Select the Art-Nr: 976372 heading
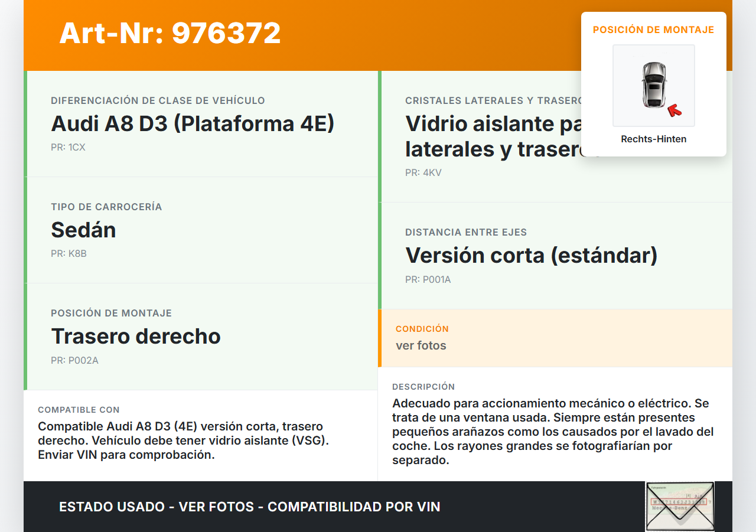756x532 pixels. click(170, 33)
